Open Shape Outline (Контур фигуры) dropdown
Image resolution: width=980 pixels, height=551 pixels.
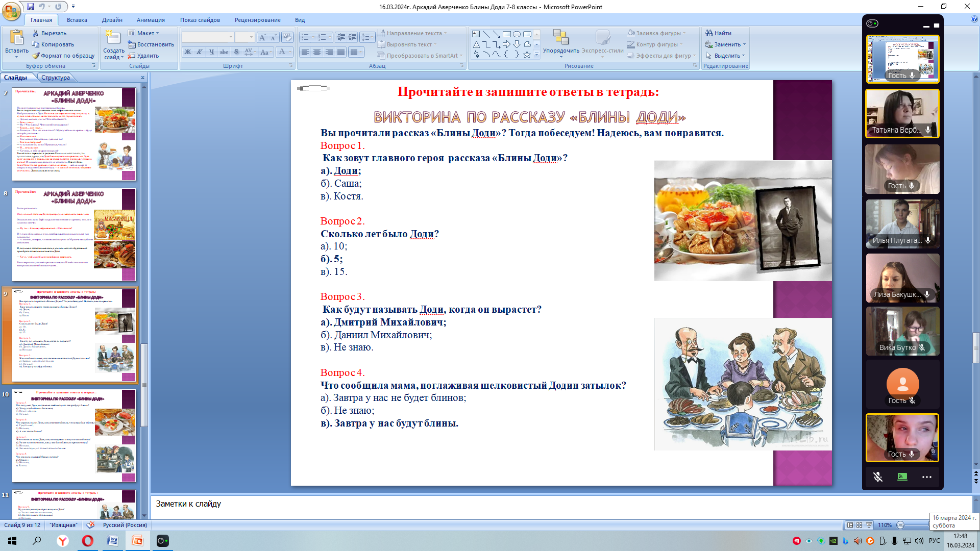(x=655, y=44)
